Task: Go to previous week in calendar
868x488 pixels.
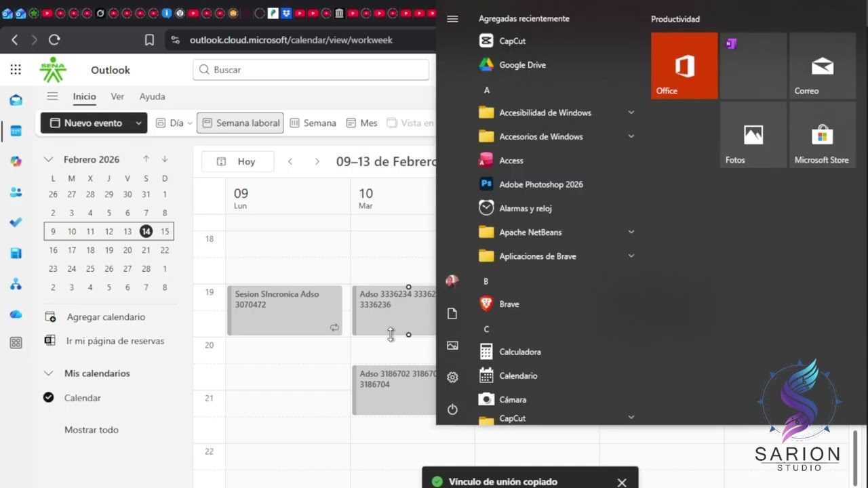Action: [290, 161]
